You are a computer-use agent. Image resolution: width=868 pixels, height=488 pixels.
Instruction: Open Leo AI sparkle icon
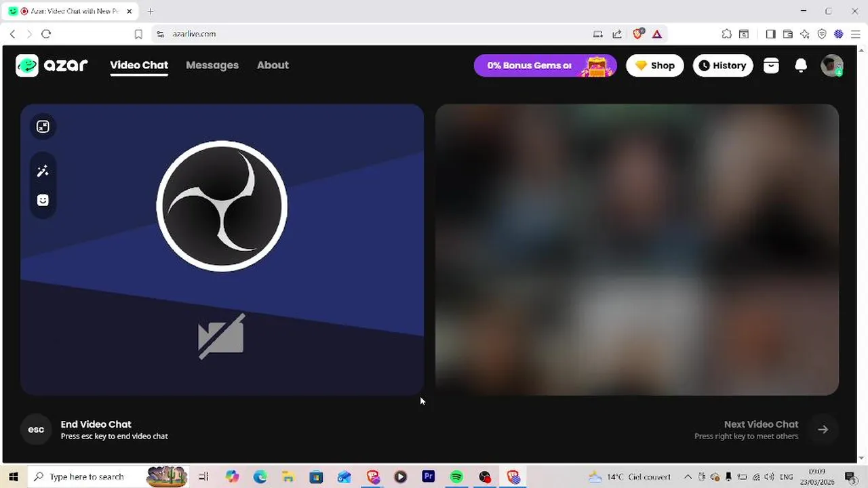tap(805, 34)
